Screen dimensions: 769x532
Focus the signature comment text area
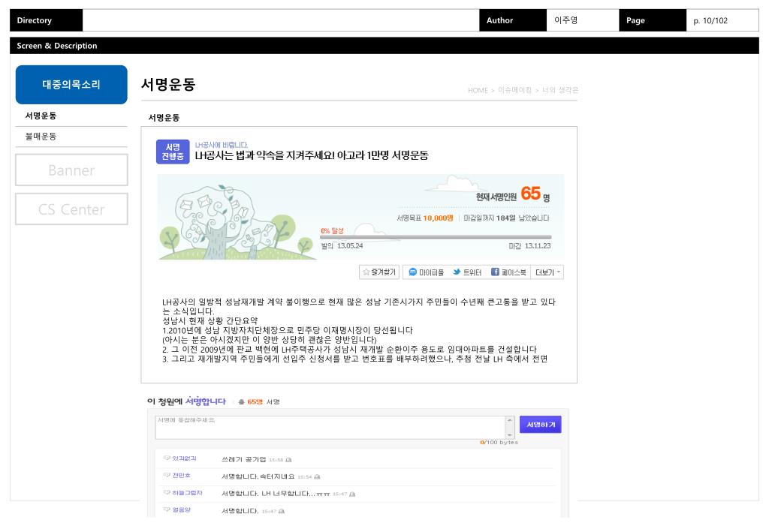[x=331, y=428]
